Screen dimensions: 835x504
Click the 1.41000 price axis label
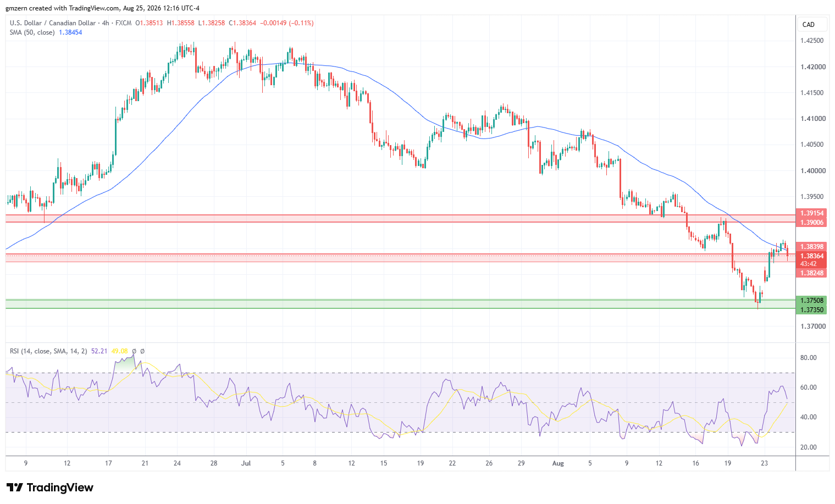coord(812,119)
